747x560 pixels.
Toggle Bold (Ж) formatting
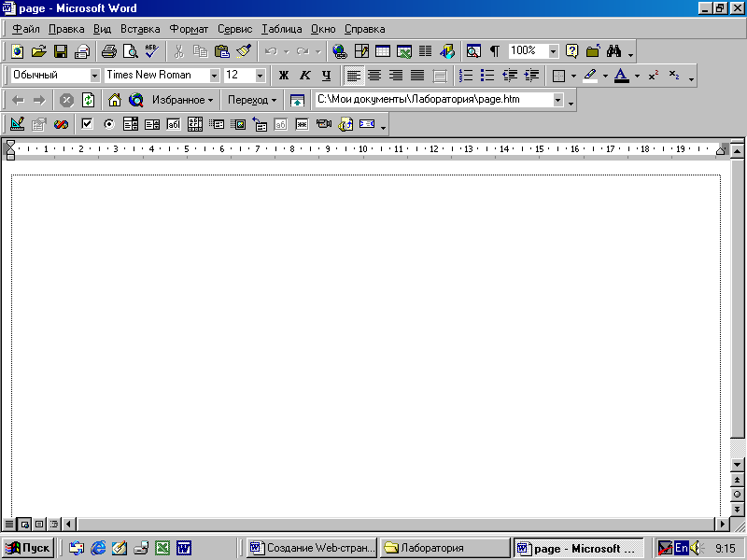[x=284, y=76]
